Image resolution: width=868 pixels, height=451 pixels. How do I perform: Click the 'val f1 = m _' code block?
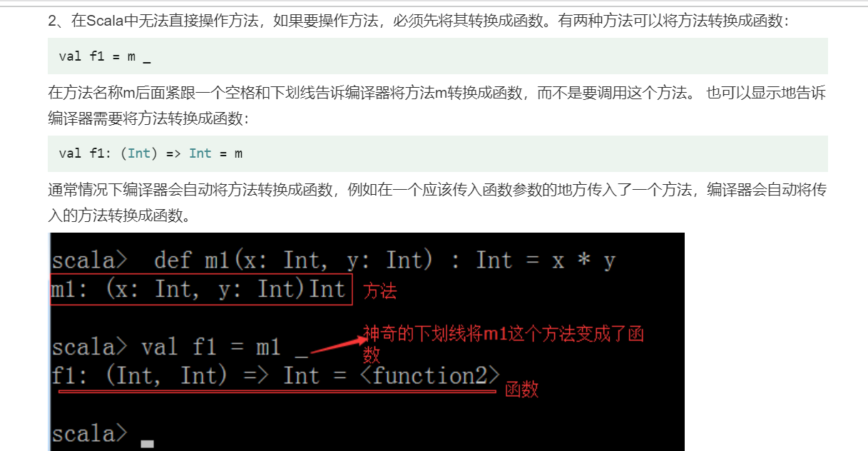[437, 56]
